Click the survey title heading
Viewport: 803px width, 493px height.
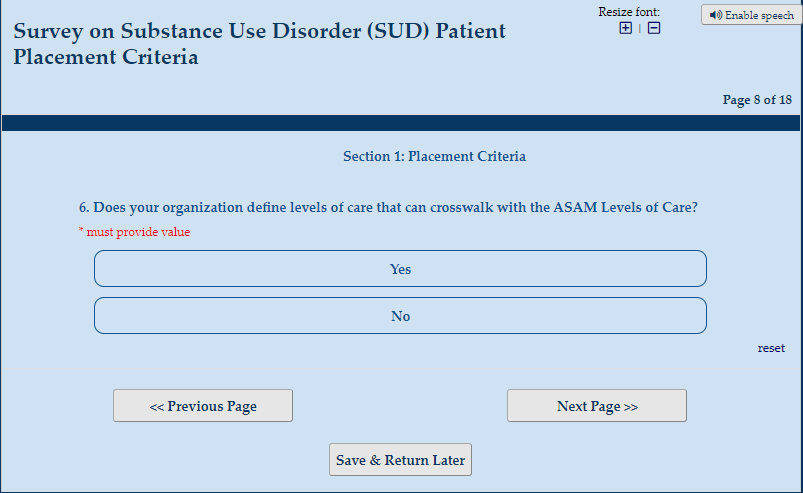(259, 43)
